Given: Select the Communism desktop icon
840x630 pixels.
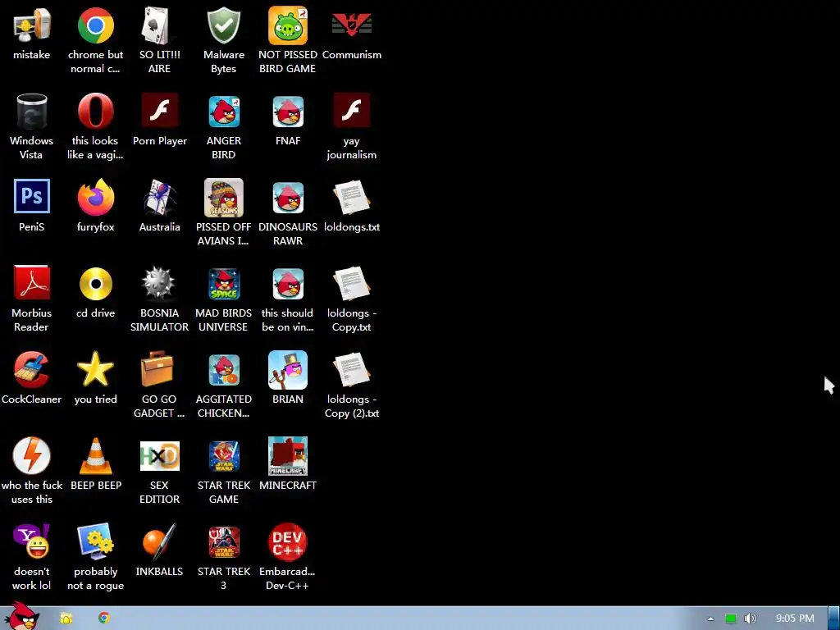Looking at the screenshot, I should (351, 25).
